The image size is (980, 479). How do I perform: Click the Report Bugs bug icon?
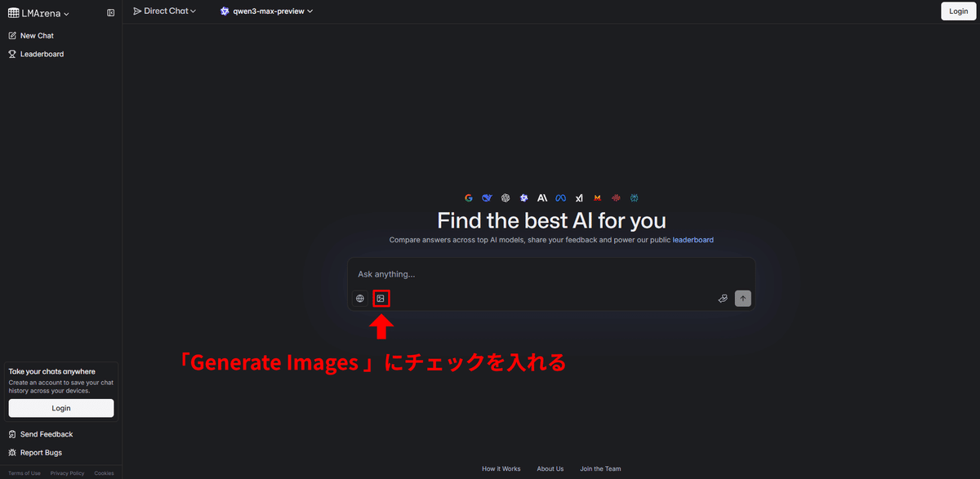tap(12, 452)
